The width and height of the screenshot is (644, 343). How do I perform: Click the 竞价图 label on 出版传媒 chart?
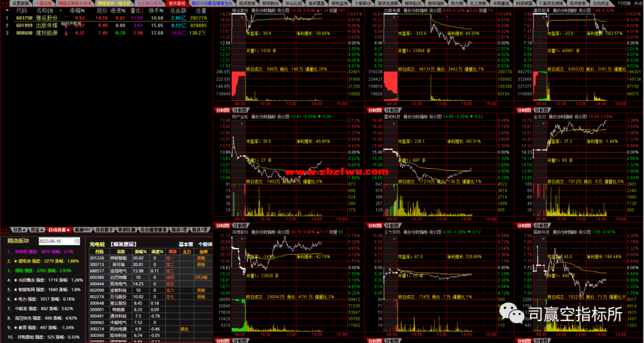coord(435,10)
